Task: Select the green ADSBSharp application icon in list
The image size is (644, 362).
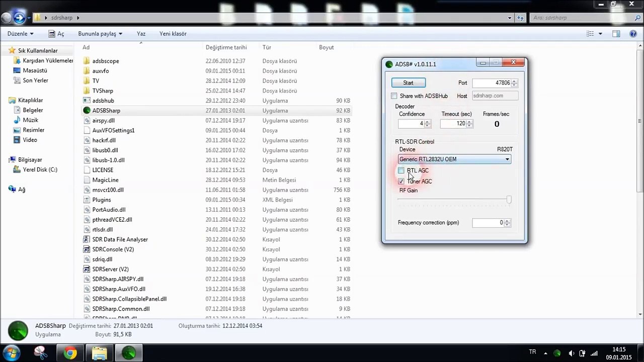Action: (87, 111)
